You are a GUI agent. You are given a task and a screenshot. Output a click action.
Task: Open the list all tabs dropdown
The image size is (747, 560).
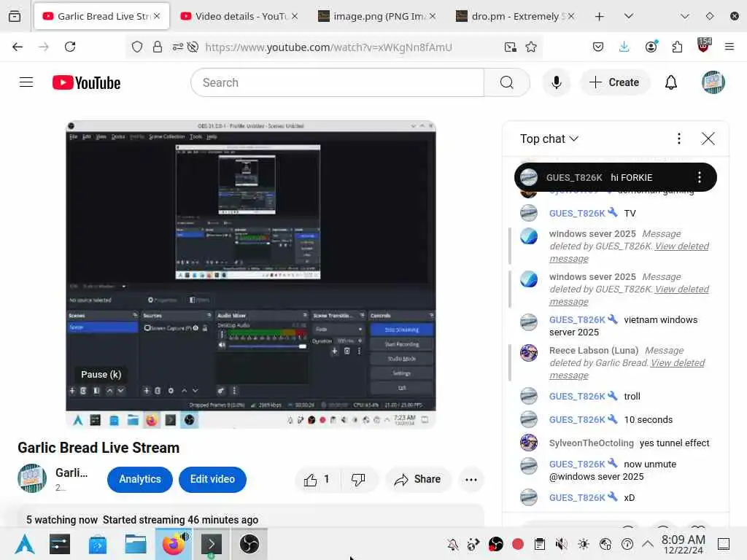629,16
